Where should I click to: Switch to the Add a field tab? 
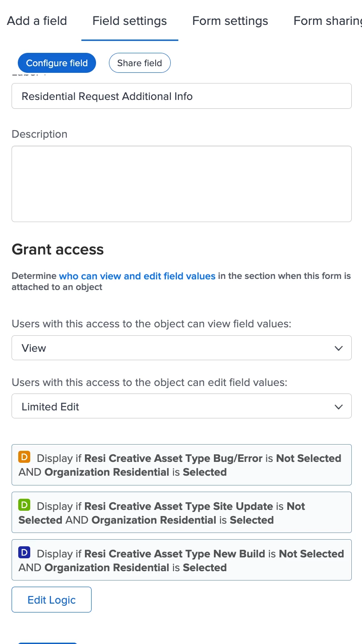click(x=37, y=21)
